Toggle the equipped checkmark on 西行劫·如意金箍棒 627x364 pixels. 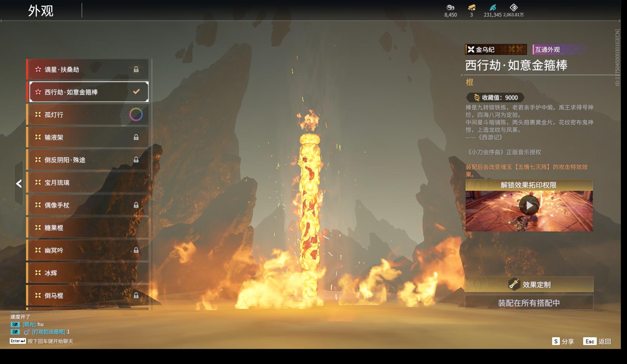[136, 92]
